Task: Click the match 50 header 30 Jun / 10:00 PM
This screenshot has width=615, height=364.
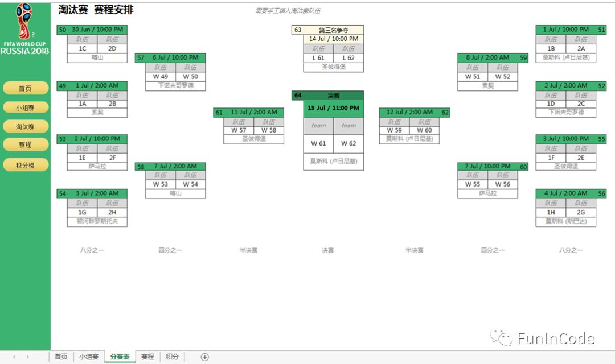Action: click(x=97, y=30)
